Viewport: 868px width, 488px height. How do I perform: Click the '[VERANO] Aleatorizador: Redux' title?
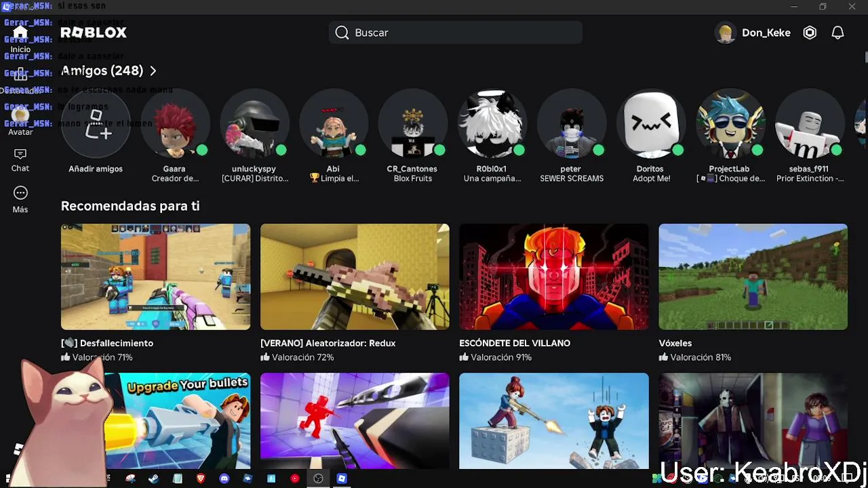(328, 343)
